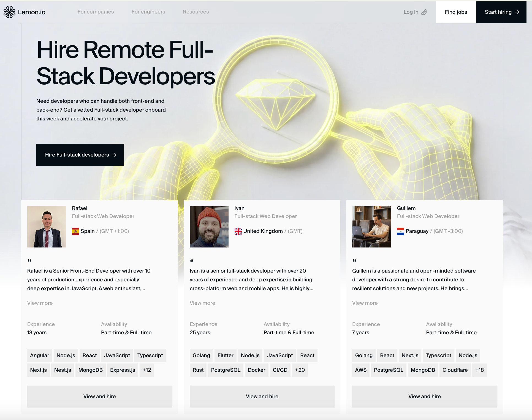
Task: Show Rafael's +12 additional skills
Action: point(147,370)
